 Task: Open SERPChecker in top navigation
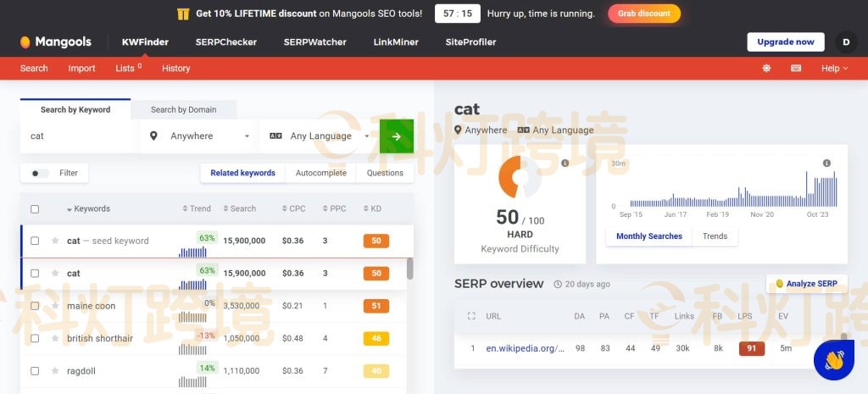[x=225, y=42]
